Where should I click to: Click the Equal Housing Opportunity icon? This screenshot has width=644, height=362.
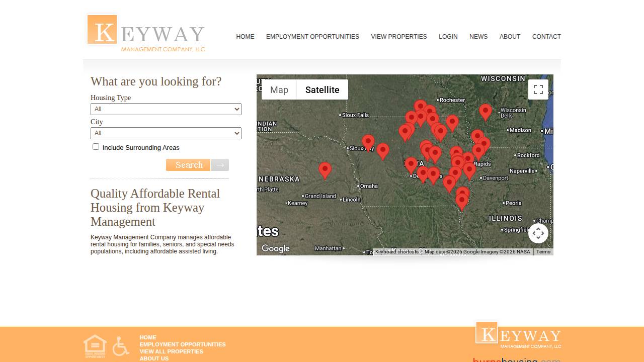95,346
